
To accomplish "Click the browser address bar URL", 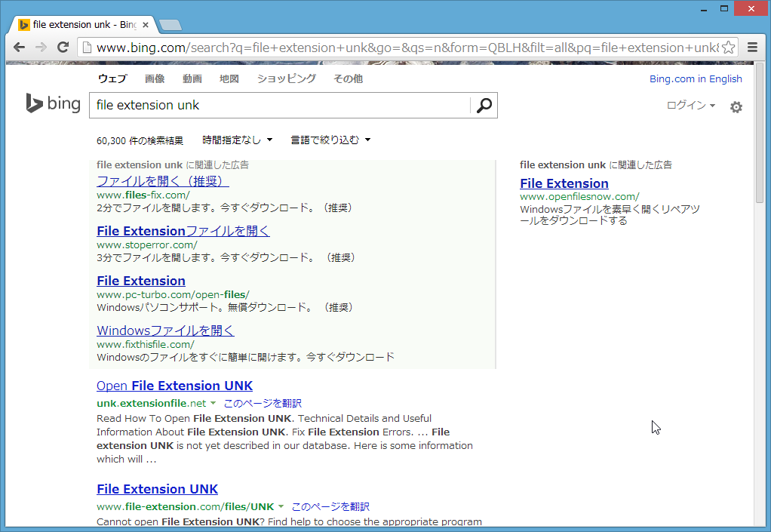I will [x=407, y=48].
